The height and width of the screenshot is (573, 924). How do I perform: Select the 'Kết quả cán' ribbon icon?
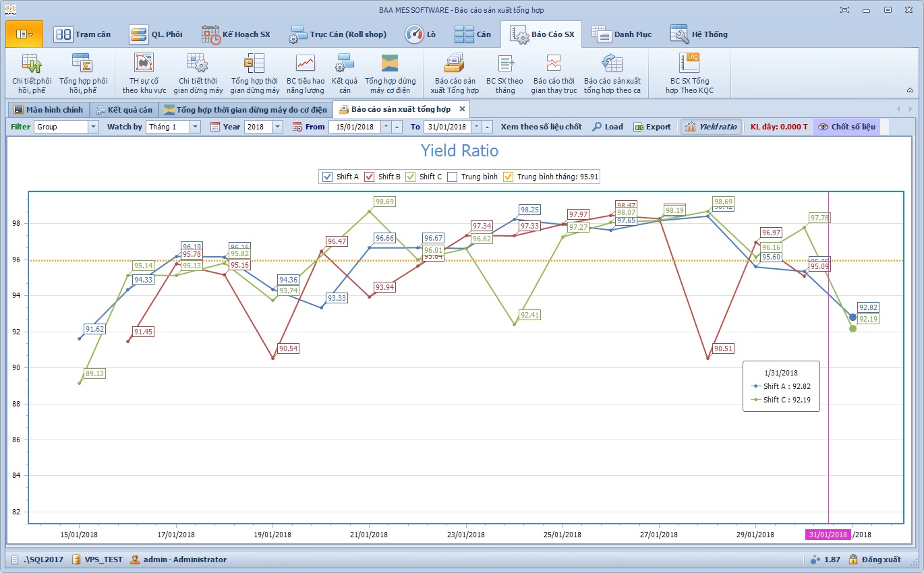pyautogui.click(x=345, y=64)
